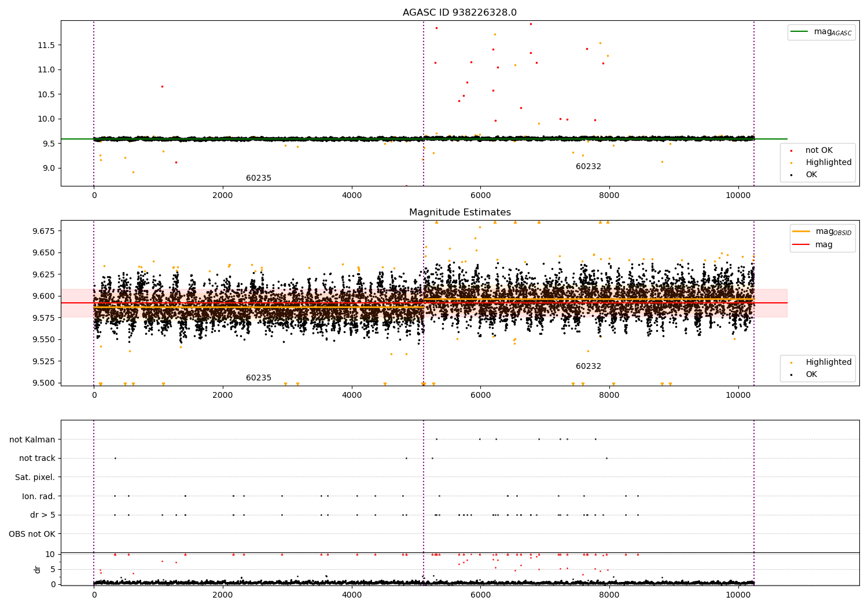This screenshot has width=868, height=608.
Task: Click the orange line sample for mag OBSID legend
Action: (801, 232)
